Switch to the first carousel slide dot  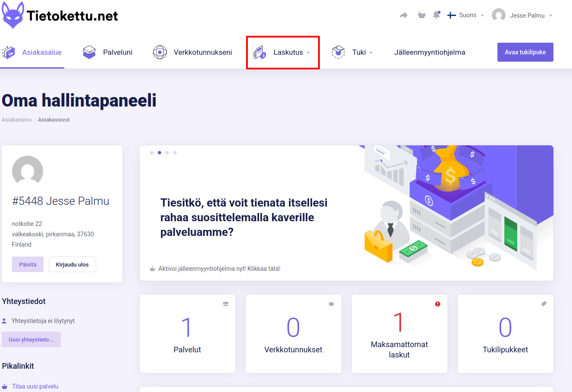152,153
